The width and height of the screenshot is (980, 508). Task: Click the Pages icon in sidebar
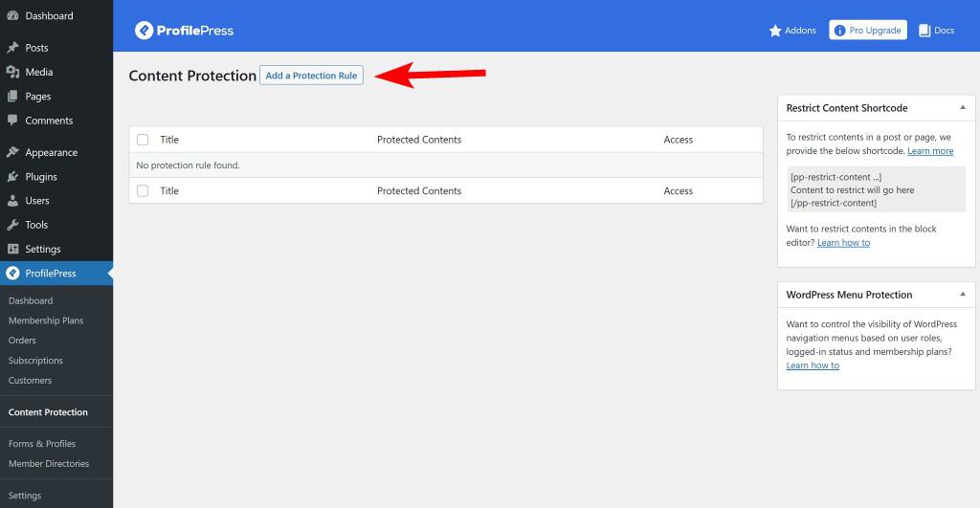(12, 97)
